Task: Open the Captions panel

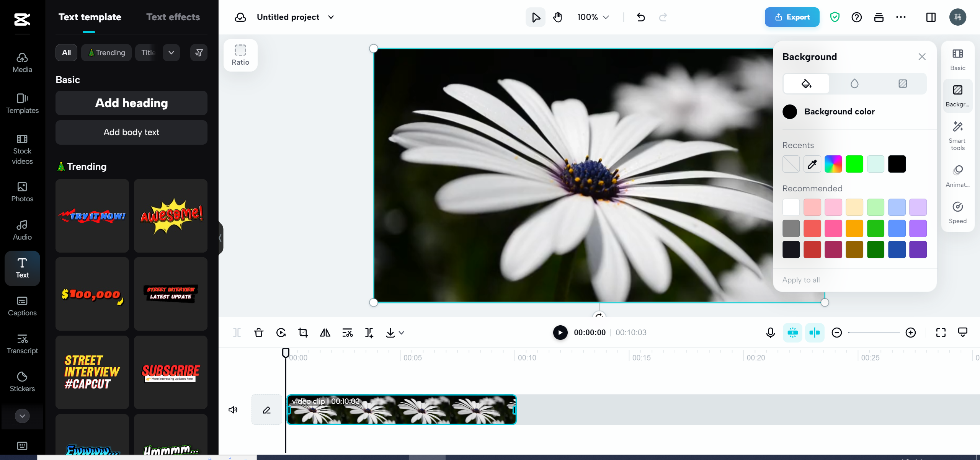Action: coord(22,305)
